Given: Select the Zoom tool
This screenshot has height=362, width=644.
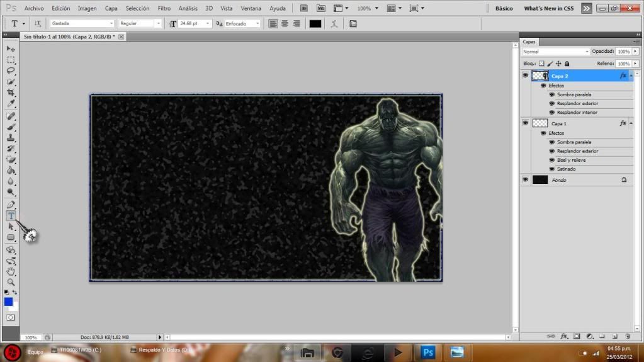Looking at the screenshot, I should coord(11,282).
